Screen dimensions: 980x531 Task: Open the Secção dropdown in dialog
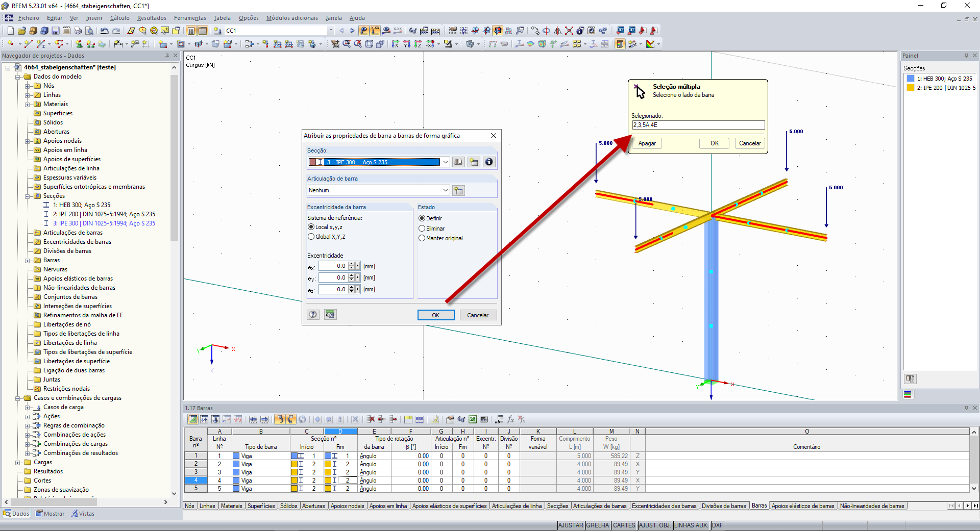(445, 162)
